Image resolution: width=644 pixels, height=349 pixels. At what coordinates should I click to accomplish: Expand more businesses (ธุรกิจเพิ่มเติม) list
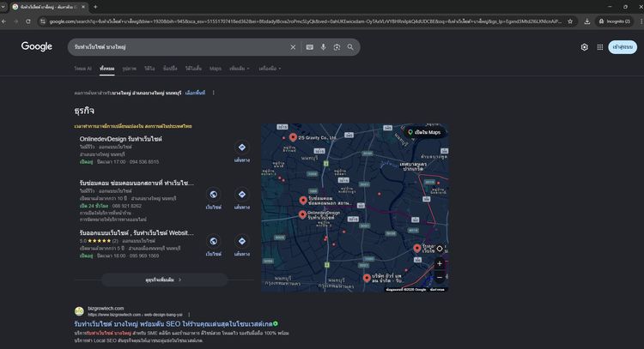[164, 280]
